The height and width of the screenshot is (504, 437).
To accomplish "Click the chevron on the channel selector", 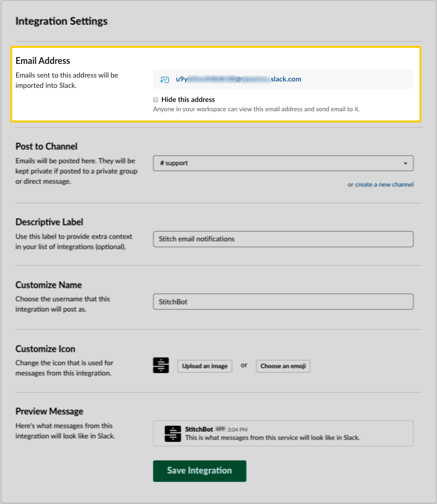I will tap(406, 163).
